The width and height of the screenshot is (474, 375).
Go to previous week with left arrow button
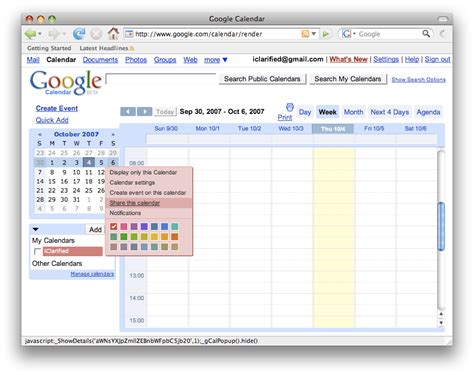tap(128, 112)
